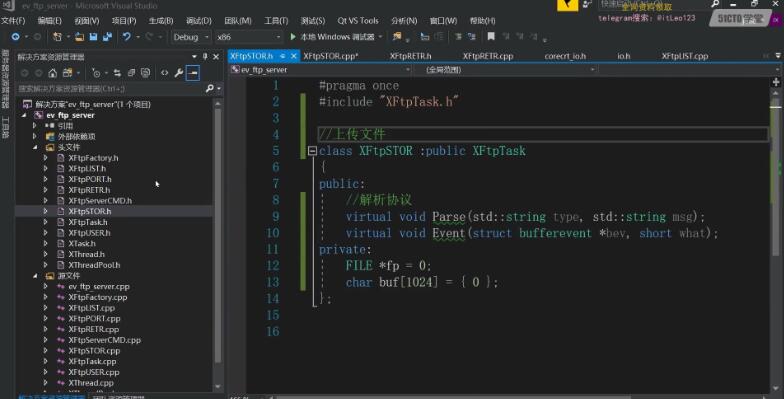This screenshot has width=784, height=399.
Task: Click the 外部依赖项 node icon
Action: pos(50,136)
